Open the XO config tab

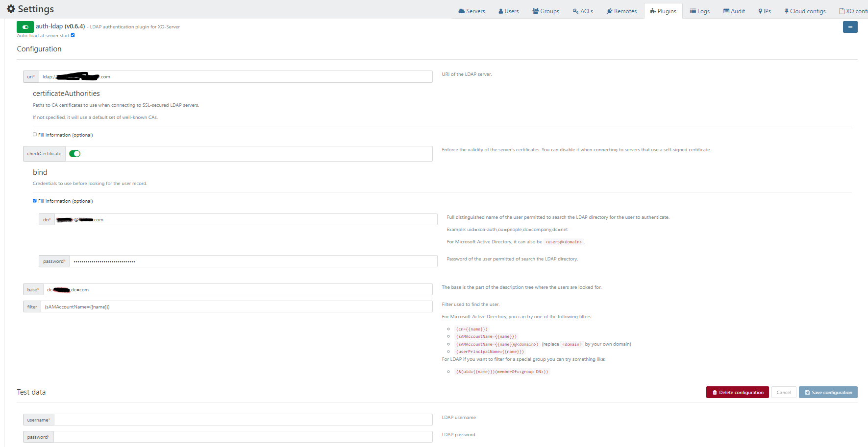853,11
